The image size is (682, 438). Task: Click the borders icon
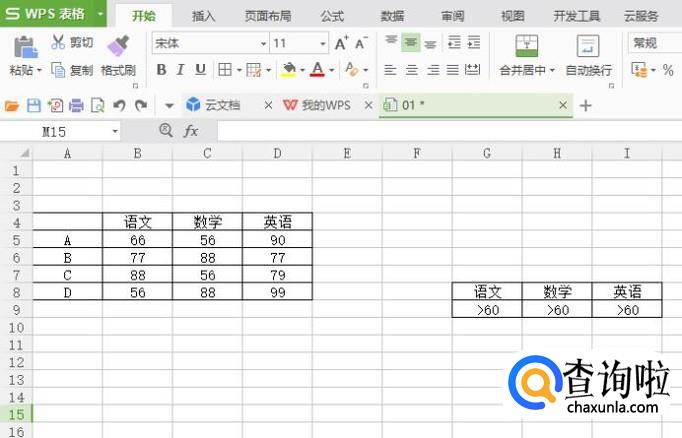point(225,70)
